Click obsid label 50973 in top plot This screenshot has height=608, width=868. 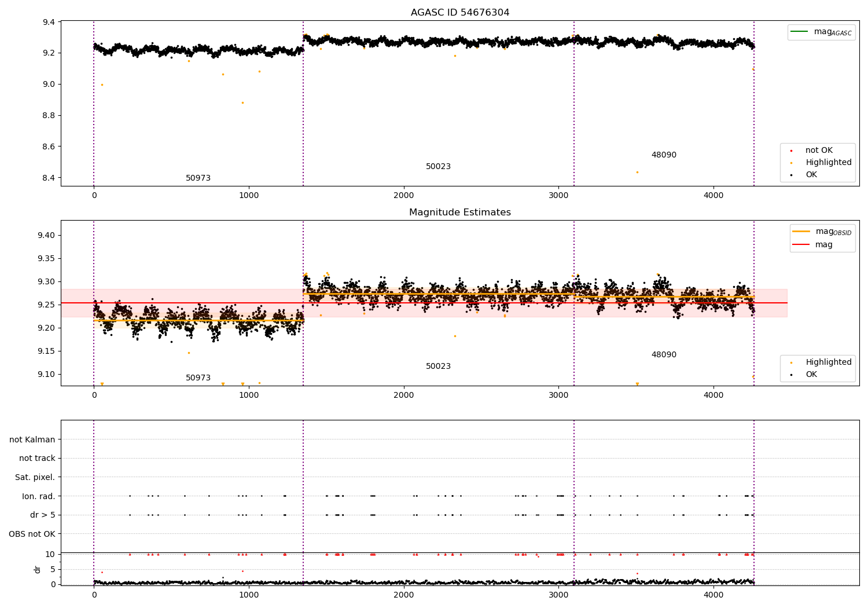click(x=198, y=178)
